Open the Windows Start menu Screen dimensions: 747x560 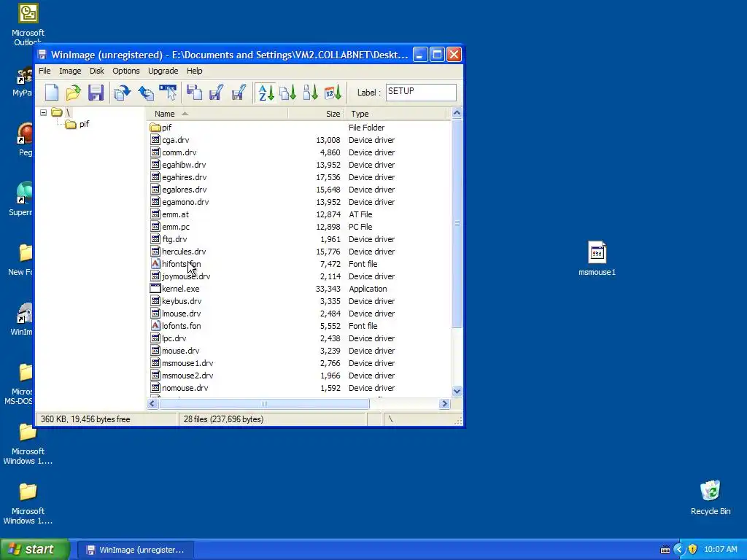34,549
